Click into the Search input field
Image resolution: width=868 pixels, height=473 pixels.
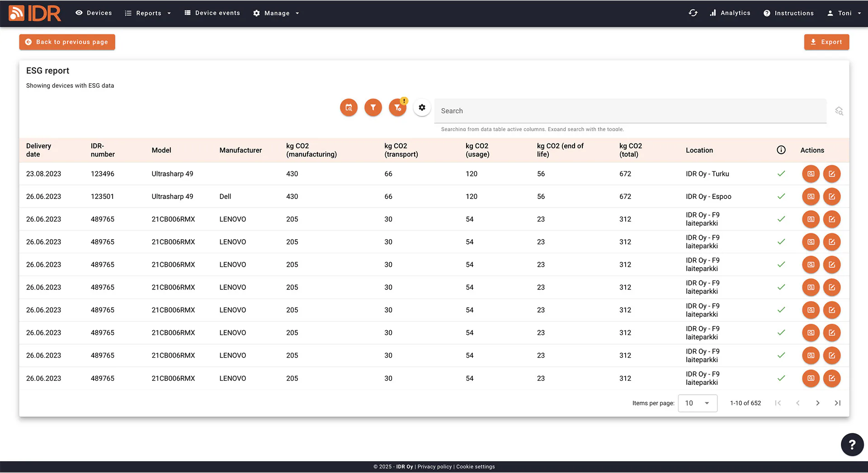(630, 111)
